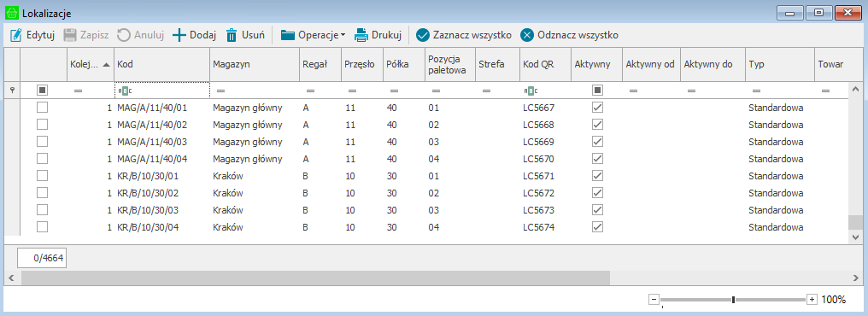Click the vertical scrollbar up arrow
The image size is (868, 316).
point(855,89)
